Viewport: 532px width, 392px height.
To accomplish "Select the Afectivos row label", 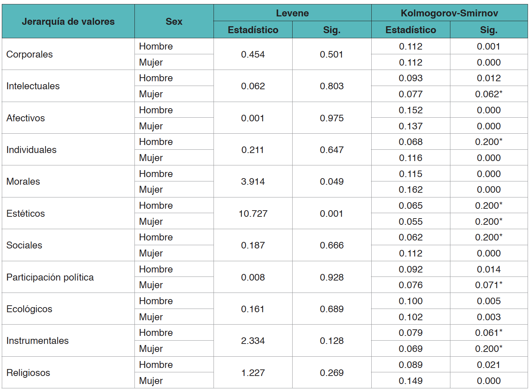I will [26, 118].
